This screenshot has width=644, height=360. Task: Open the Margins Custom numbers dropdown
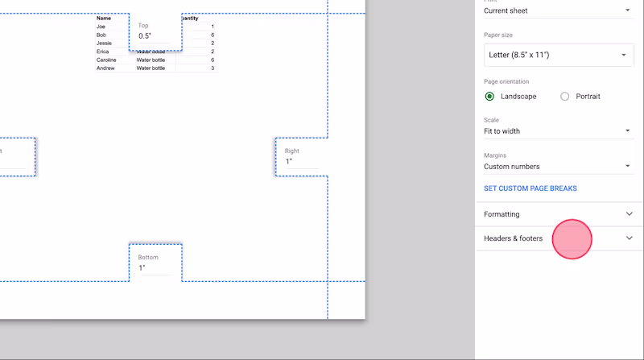tap(557, 167)
